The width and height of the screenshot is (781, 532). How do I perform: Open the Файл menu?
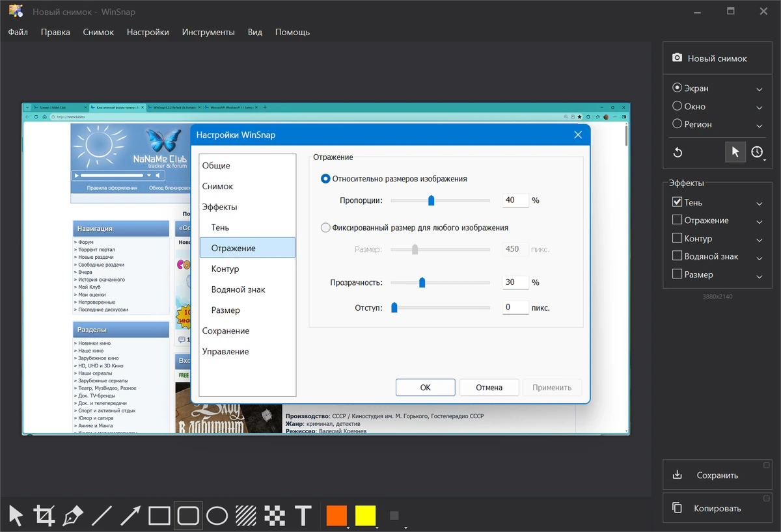(x=18, y=32)
